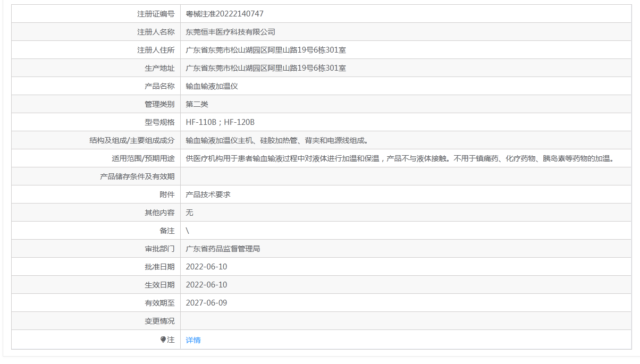The width and height of the screenshot is (640, 364).
Task: Click the 产品储存条件及有效期 row label
Action: coord(137,176)
